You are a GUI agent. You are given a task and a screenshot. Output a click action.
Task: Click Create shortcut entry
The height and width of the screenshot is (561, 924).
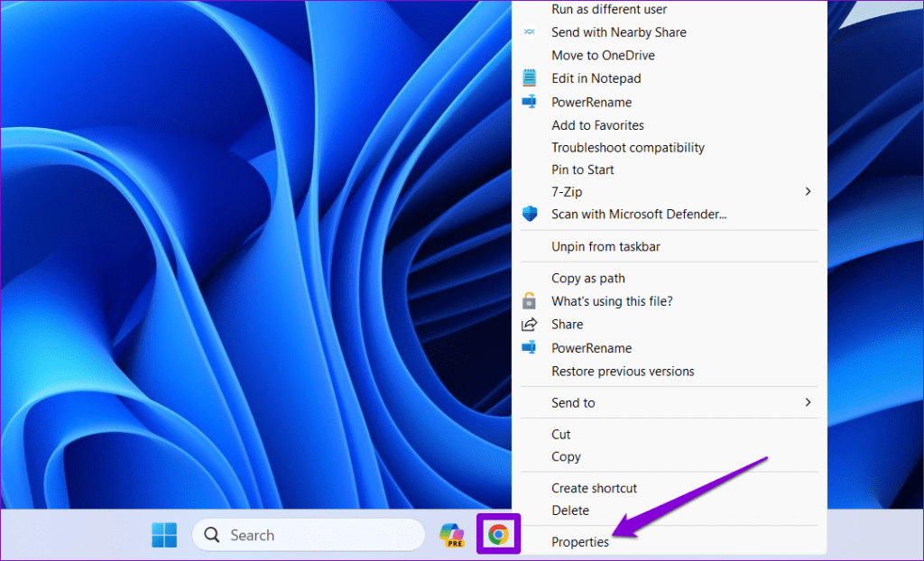594,488
